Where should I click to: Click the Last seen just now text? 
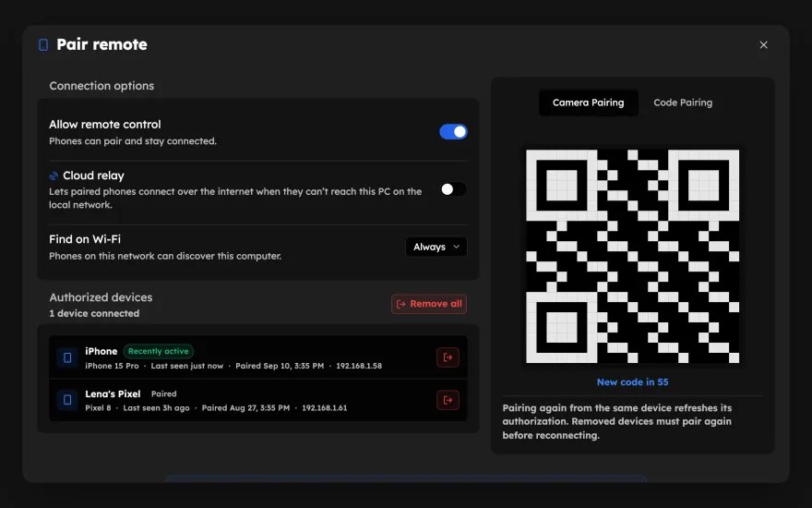pos(187,366)
